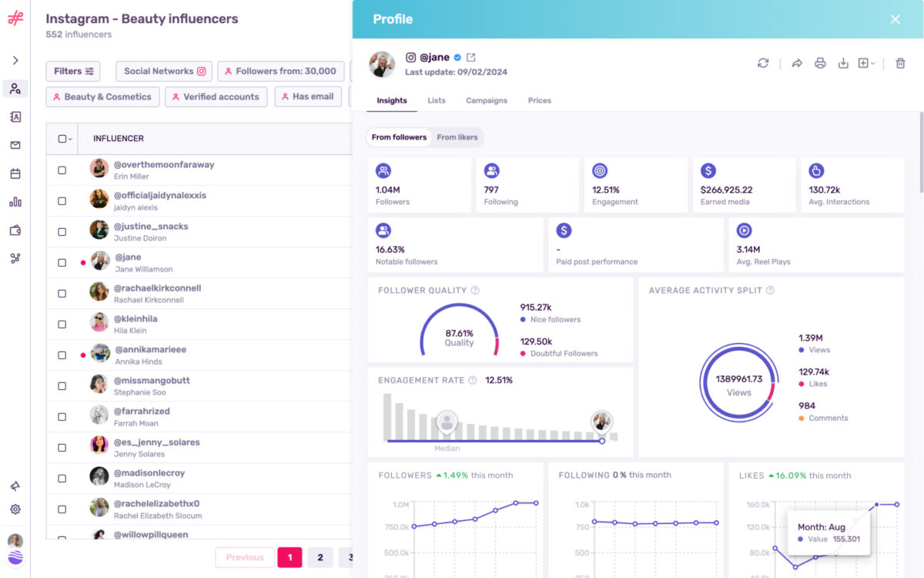Viewport: 924px width, 578px height.
Task: Check the checkbox next to @jane
Action: (x=63, y=262)
